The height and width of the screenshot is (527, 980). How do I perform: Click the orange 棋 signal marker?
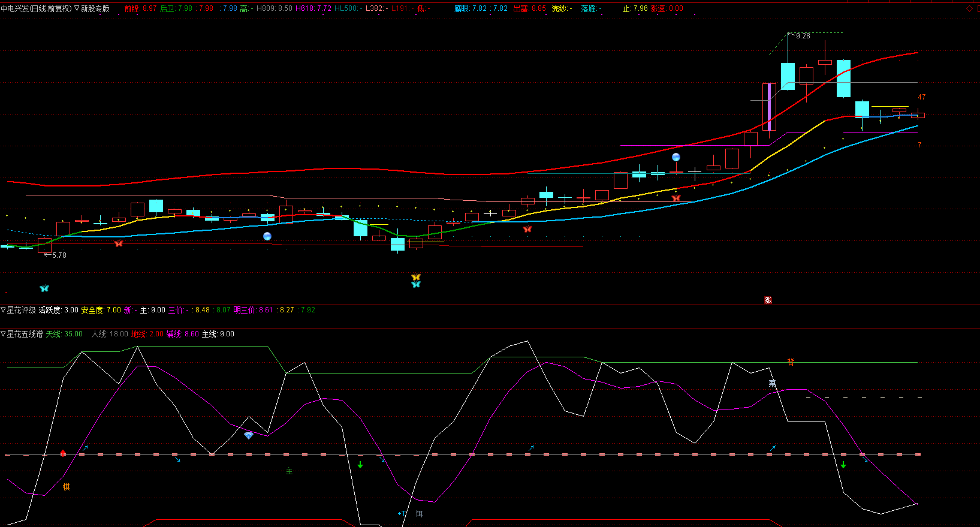[x=67, y=487]
